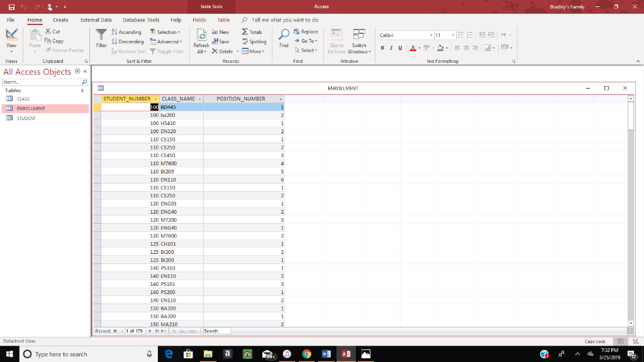Toggle bold formatting for text
This screenshot has width=644, height=362.
tap(382, 47)
